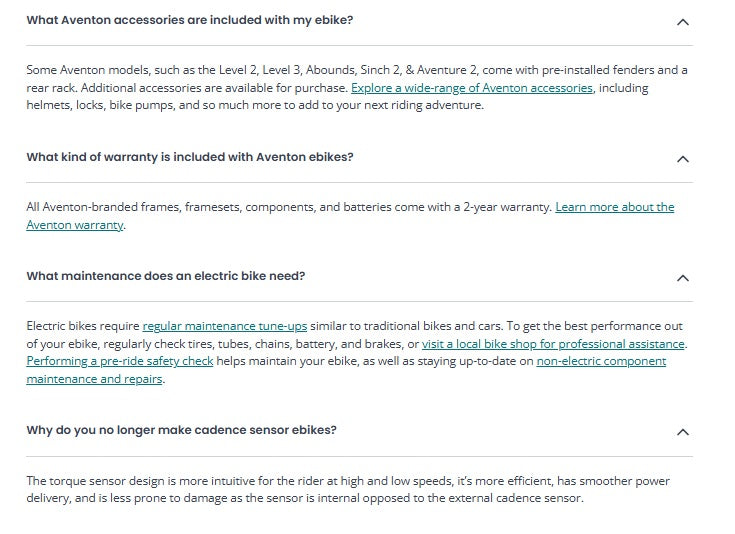Collapse the electric bike maintenance chevron
The width and height of the screenshot is (735, 534).
[x=683, y=277]
